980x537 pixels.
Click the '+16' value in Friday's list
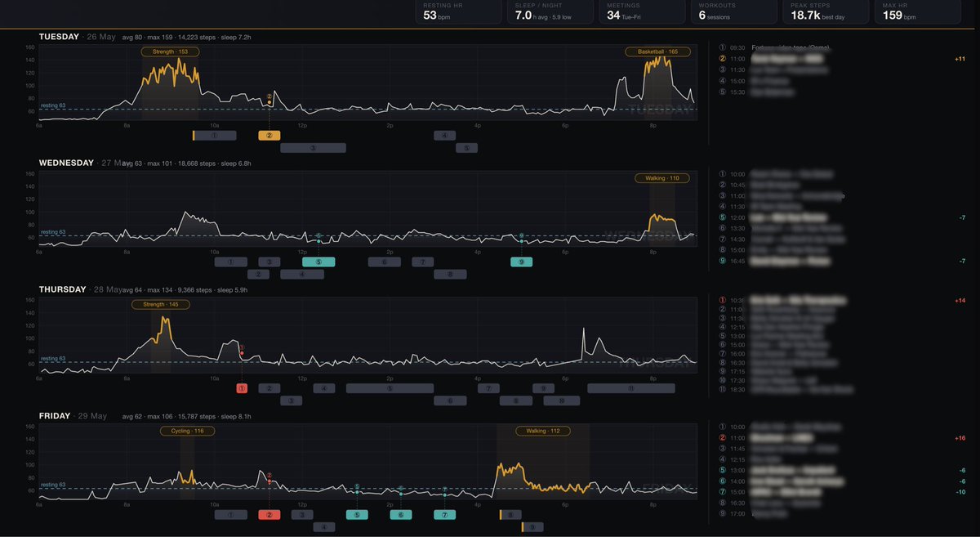tap(960, 438)
